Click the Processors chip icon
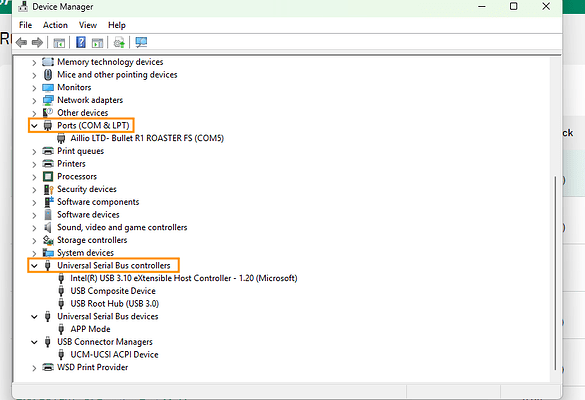 pos(48,176)
